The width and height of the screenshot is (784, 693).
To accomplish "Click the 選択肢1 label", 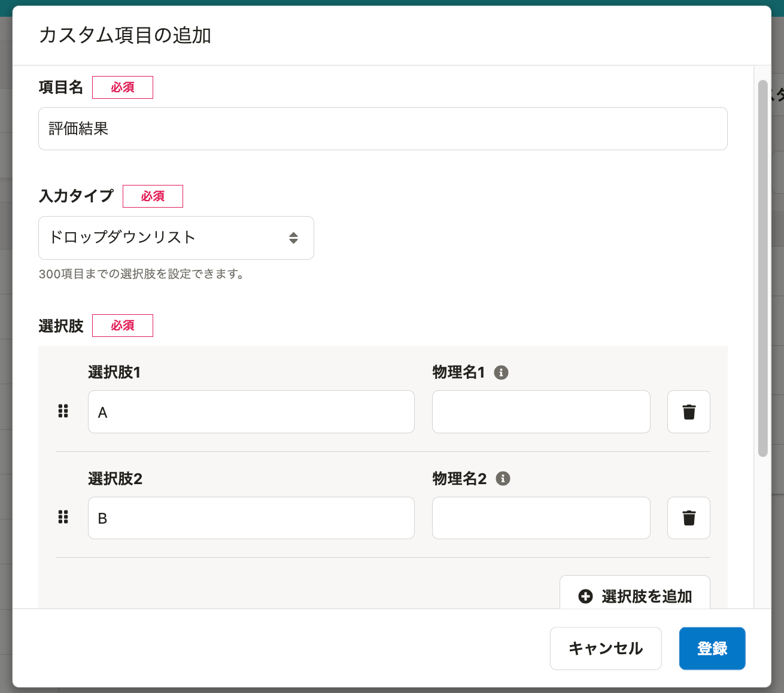I will tap(114, 372).
